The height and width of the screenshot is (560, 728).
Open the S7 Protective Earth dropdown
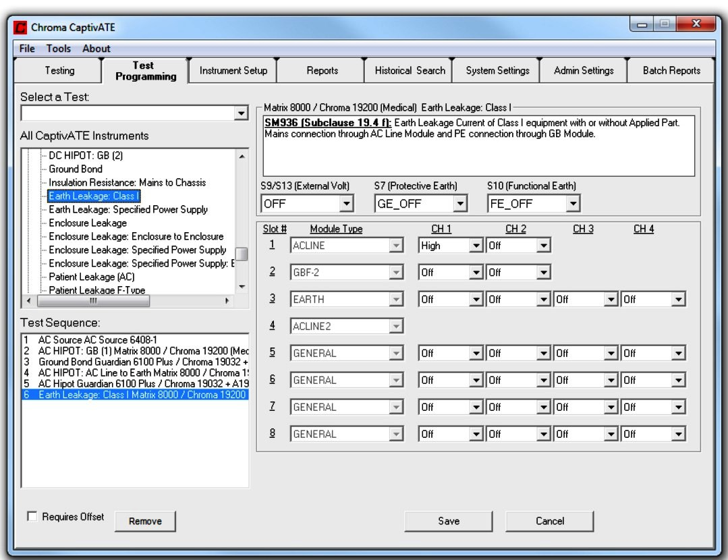click(x=460, y=202)
